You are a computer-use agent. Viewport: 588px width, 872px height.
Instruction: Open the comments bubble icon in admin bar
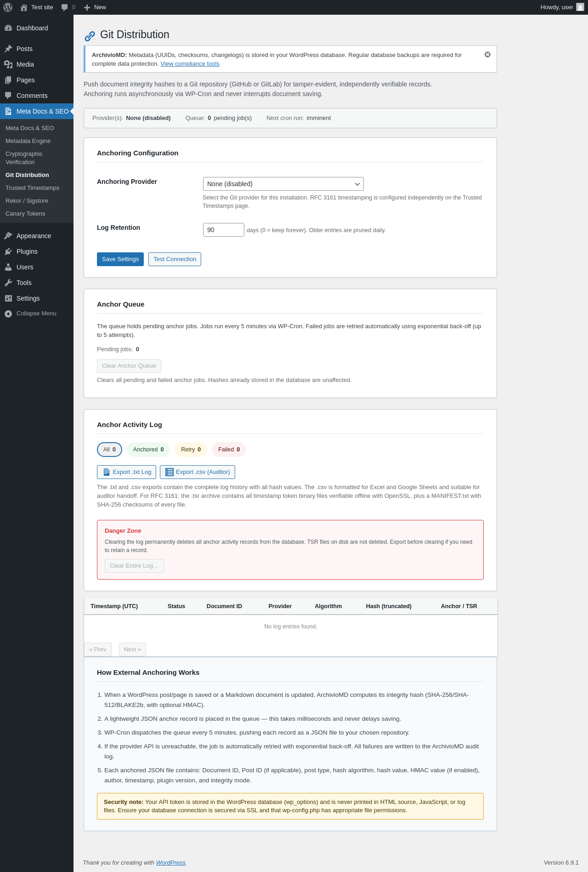(x=65, y=7)
